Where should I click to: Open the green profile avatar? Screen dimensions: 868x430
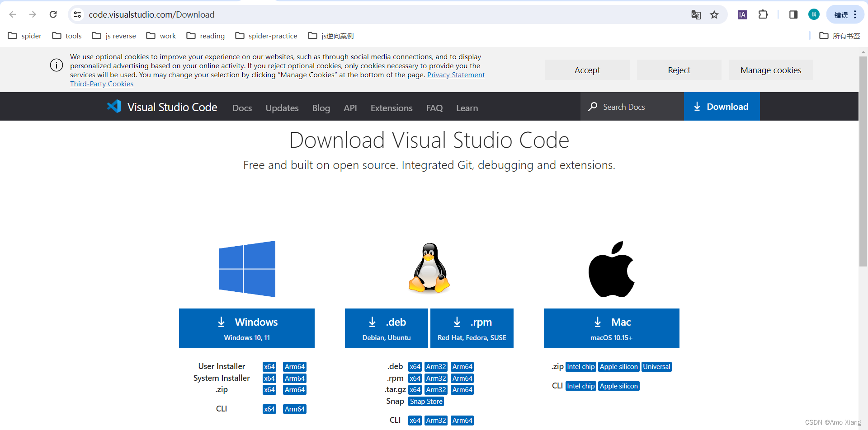click(814, 14)
